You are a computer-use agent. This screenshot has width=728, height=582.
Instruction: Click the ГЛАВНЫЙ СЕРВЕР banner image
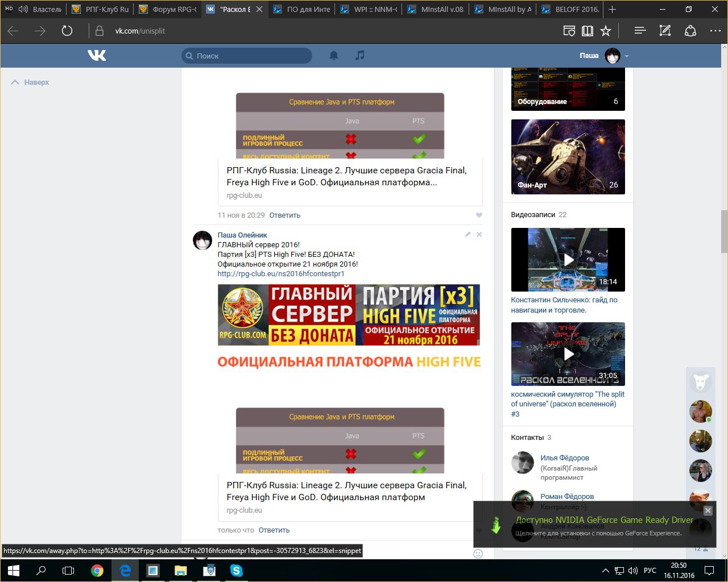coord(349,315)
